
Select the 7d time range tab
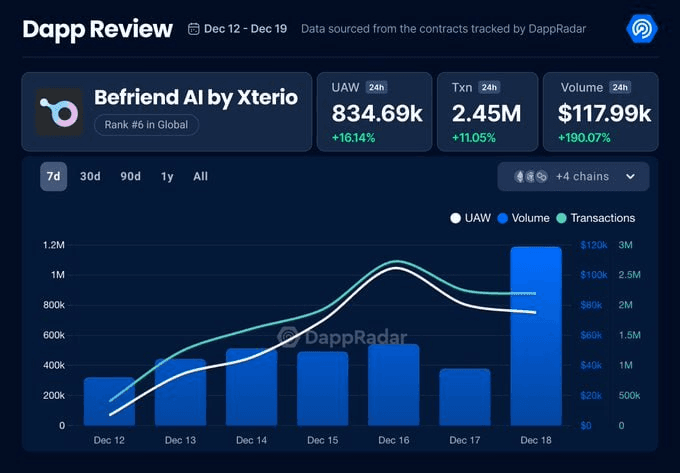(54, 177)
